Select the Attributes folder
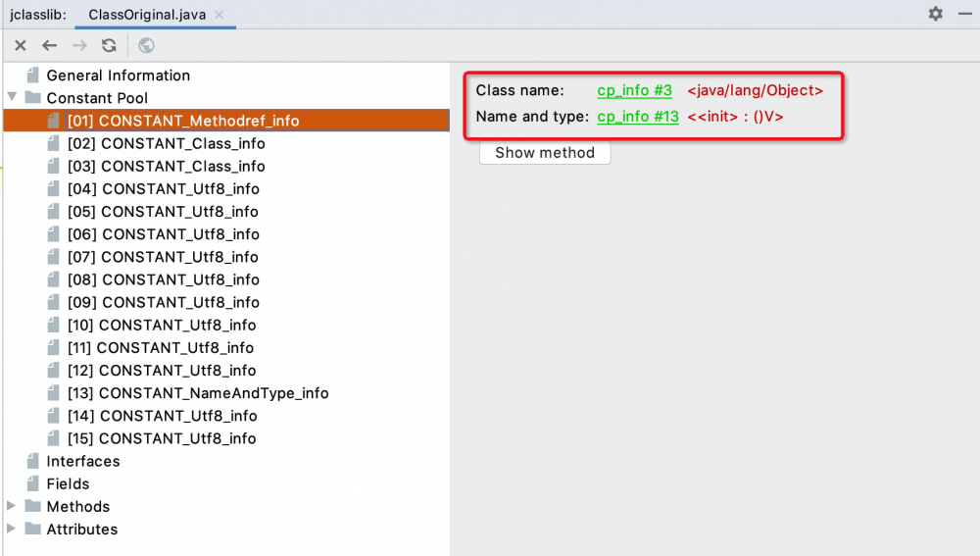The height and width of the screenshot is (556, 980). [82, 530]
